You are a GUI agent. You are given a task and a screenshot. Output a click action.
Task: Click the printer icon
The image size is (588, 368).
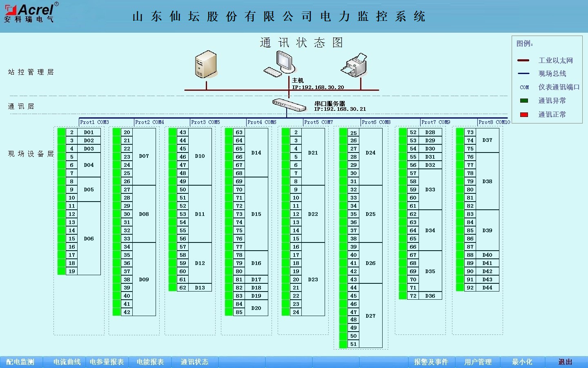[x=354, y=65]
